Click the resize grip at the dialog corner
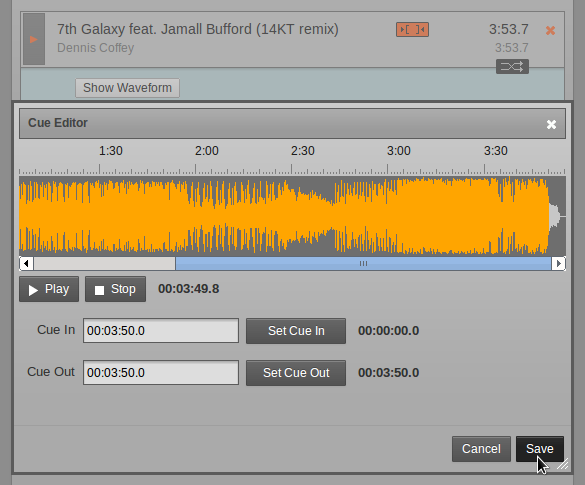Image resolution: width=585 pixels, height=485 pixels. (563, 464)
